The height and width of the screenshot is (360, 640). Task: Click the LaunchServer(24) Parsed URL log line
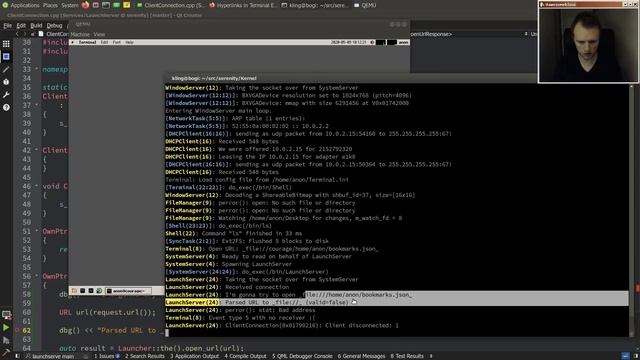tap(257, 302)
